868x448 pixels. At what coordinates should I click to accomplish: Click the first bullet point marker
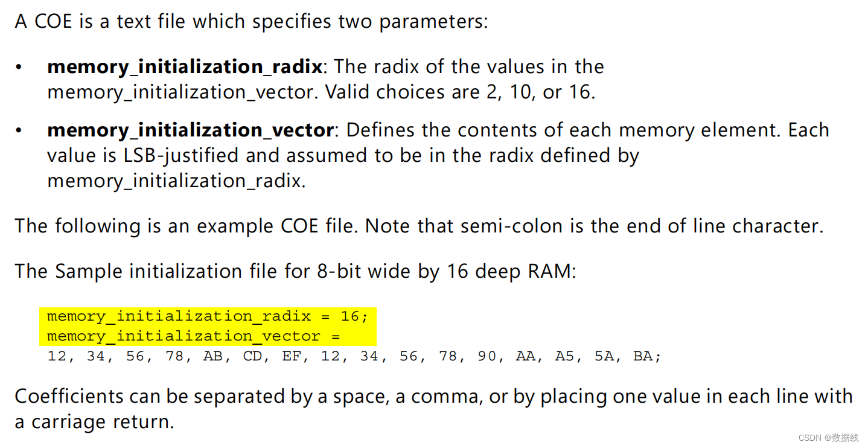(x=19, y=67)
